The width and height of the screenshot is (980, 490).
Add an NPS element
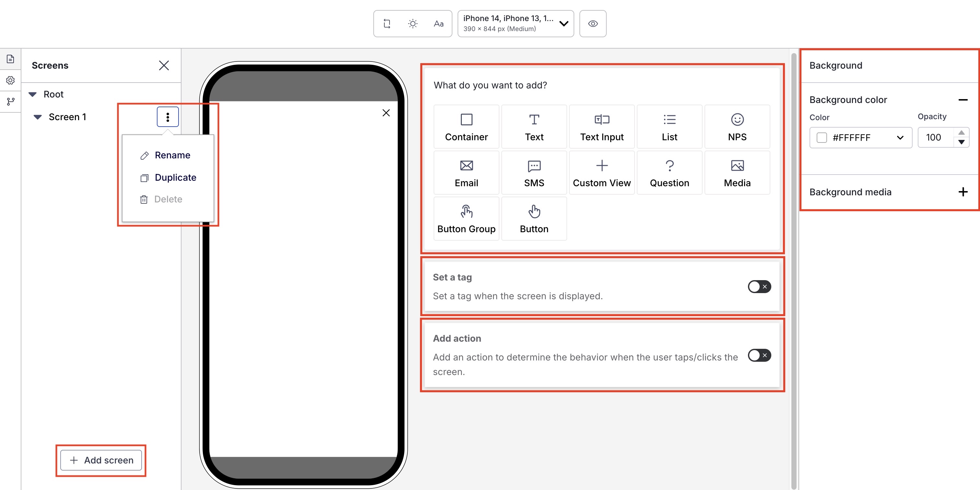[737, 127]
